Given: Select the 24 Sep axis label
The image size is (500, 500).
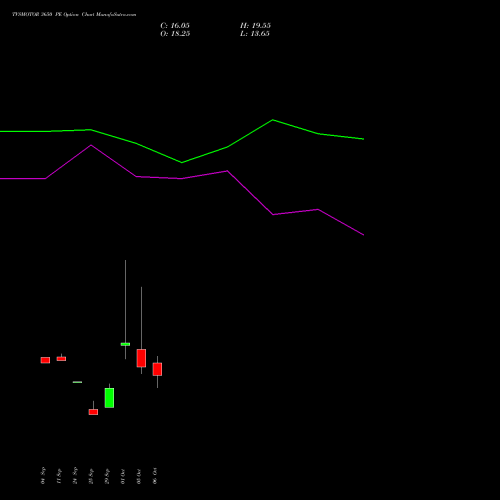Looking at the screenshot, I should pyautogui.click(x=75, y=476).
